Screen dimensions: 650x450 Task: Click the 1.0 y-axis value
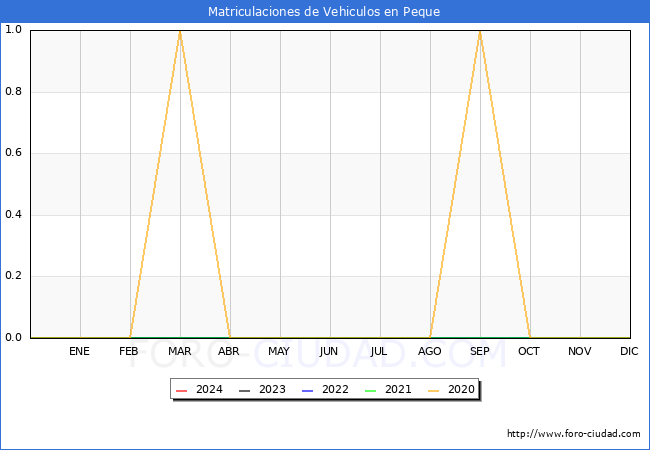(13, 29)
